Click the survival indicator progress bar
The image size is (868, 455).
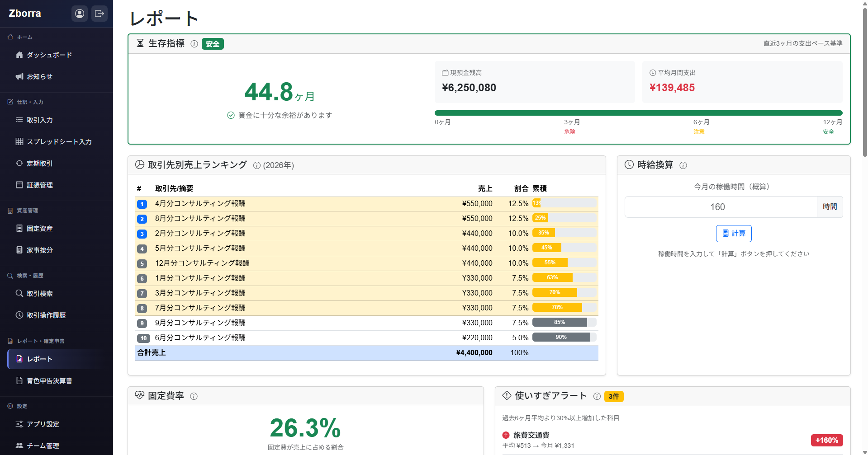(x=638, y=113)
